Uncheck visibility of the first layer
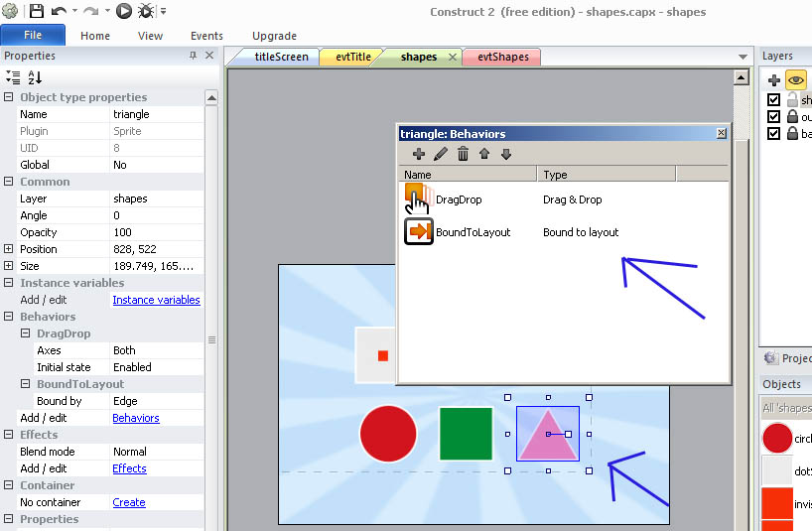The height and width of the screenshot is (531, 812). point(774,100)
